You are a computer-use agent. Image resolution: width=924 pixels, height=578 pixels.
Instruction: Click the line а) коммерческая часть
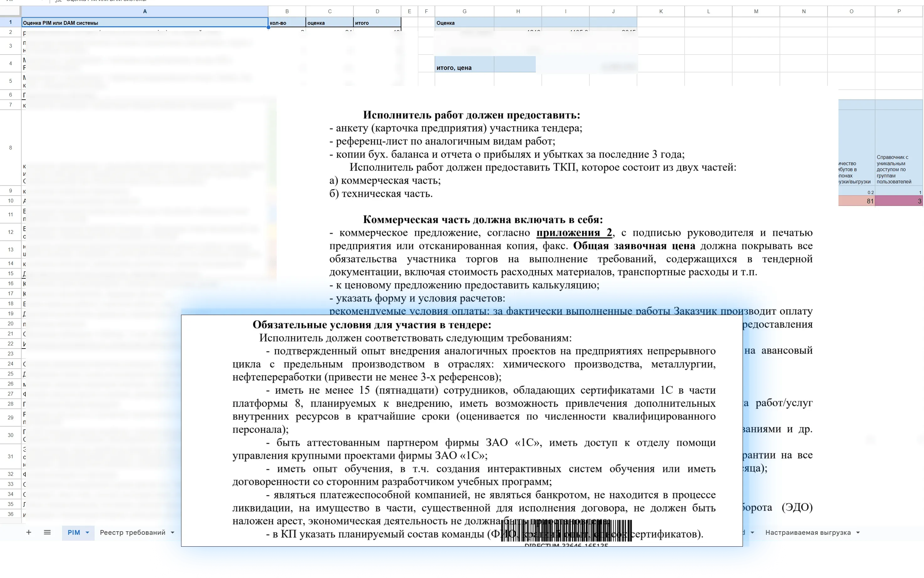click(385, 181)
